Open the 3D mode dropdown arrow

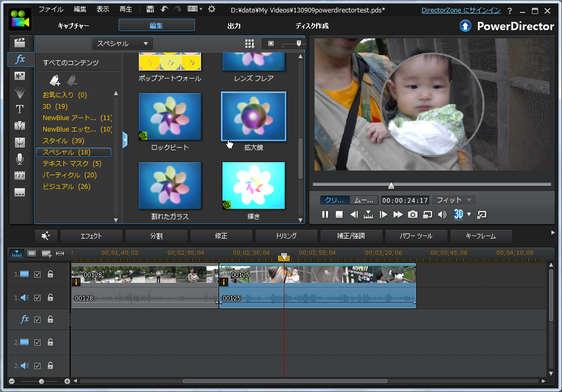pyautogui.click(x=468, y=214)
